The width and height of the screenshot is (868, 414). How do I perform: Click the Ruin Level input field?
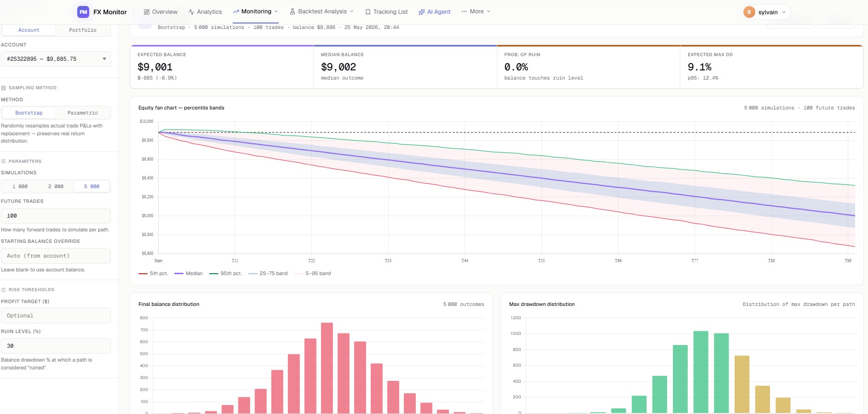point(56,346)
